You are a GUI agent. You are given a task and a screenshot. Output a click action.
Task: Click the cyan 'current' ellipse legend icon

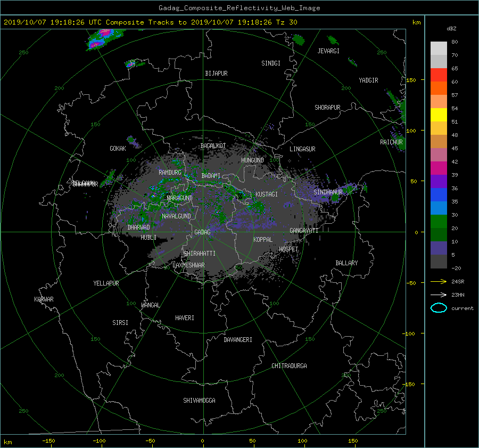439,308
